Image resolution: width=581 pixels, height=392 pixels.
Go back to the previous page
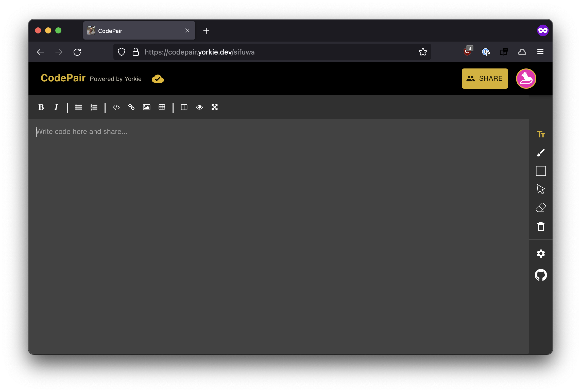tap(41, 52)
